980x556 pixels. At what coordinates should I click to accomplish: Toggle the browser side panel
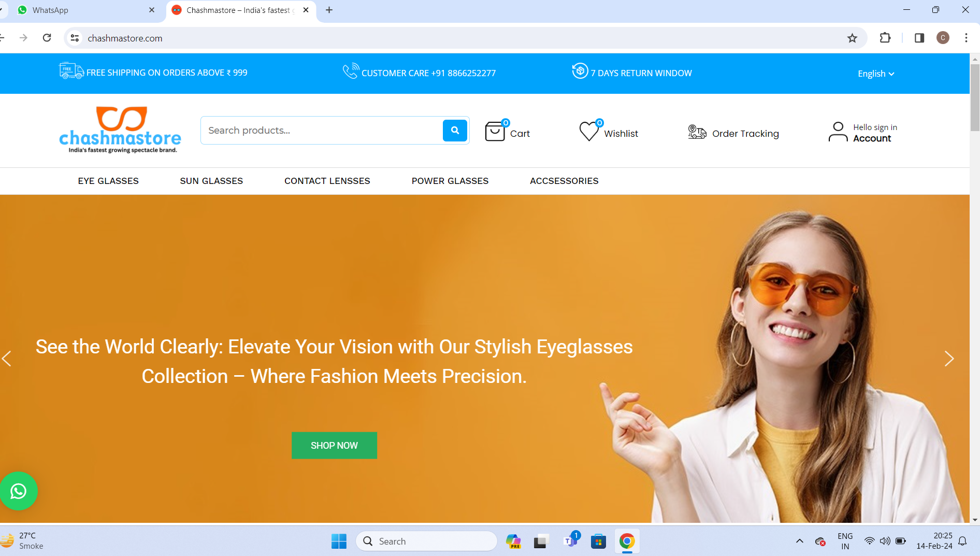(919, 38)
